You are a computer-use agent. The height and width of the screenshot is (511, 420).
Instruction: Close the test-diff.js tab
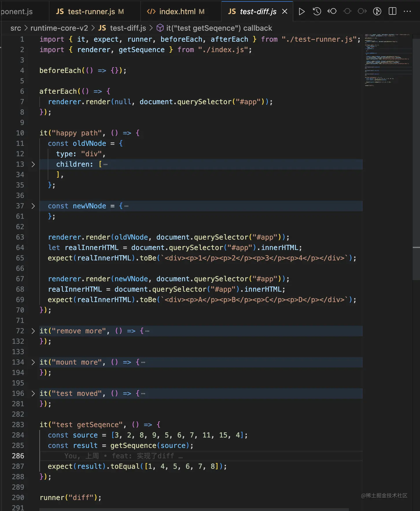[285, 11]
